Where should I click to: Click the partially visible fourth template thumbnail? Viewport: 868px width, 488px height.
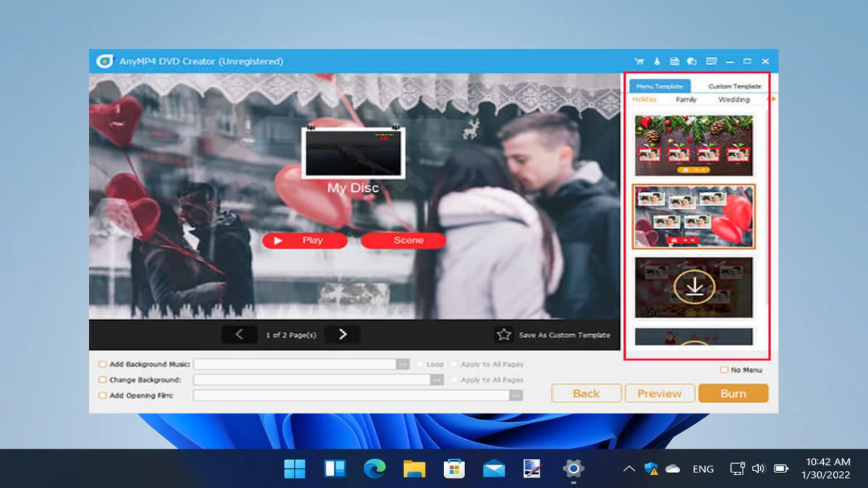tap(694, 337)
